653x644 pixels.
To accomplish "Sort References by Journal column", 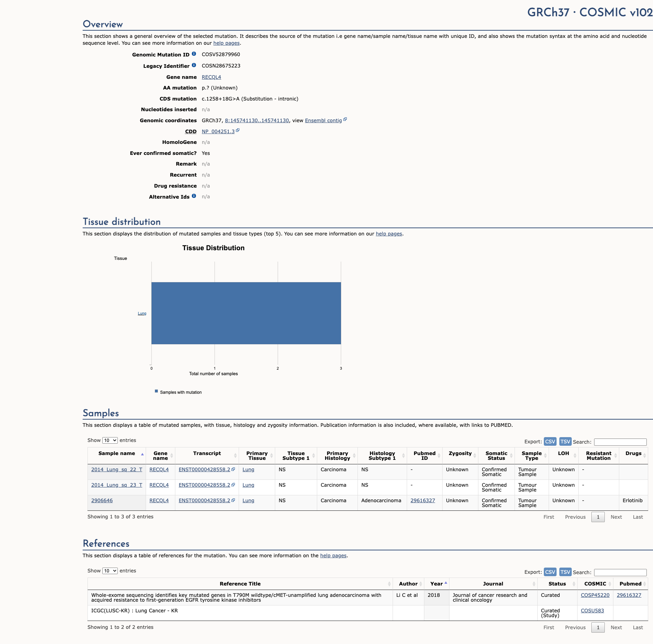I will coord(493,584).
